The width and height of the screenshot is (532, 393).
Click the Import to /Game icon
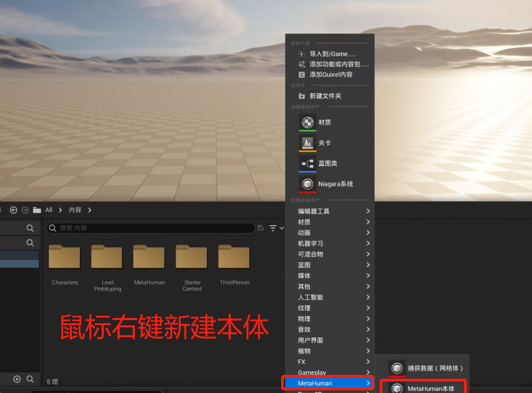click(301, 54)
